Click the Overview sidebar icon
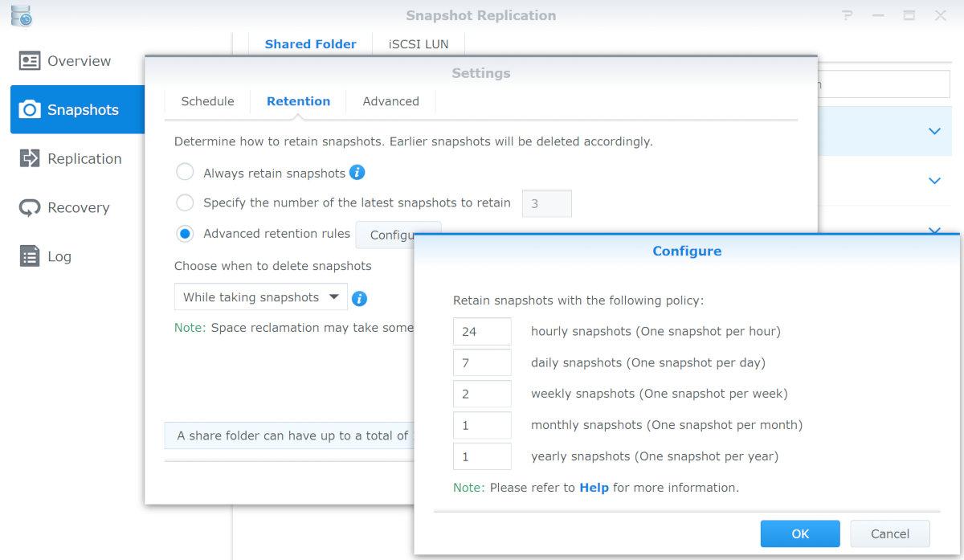This screenshot has height=560, width=964. coord(30,61)
